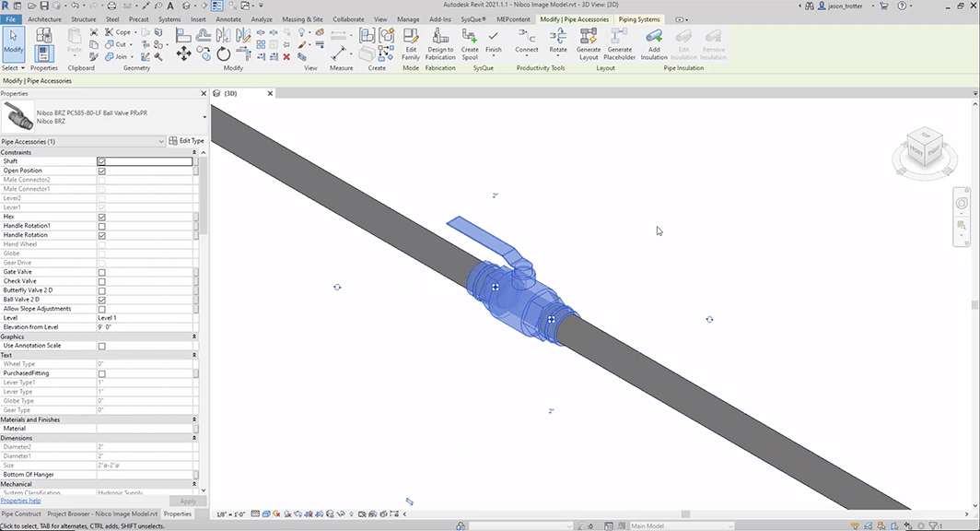
Task: Click the Elevation from Level value field
Action: 146,327
